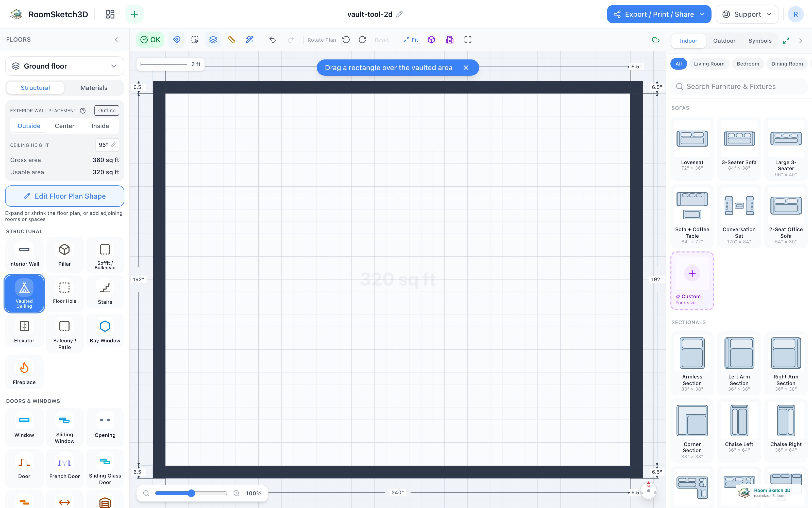The image size is (812, 508).
Task: Click the zoom level slider handle
Action: [191, 493]
